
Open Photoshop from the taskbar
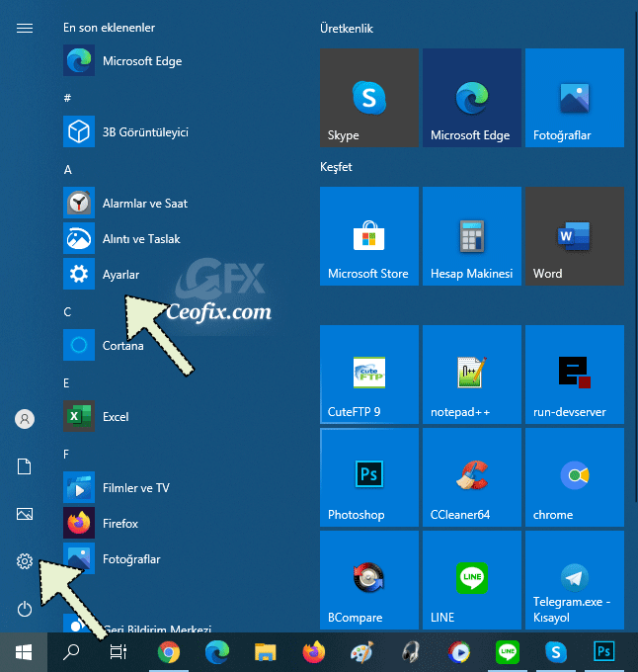point(603,652)
